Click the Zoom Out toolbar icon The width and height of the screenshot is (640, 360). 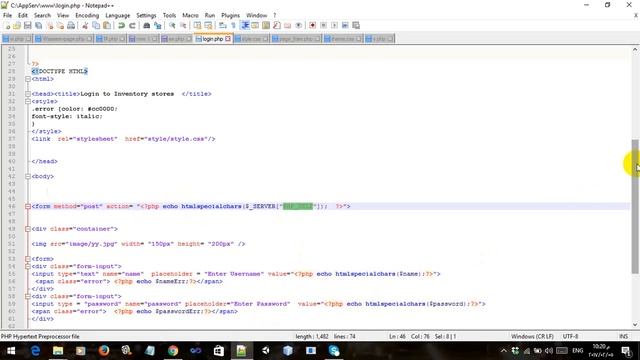click(x=183, y=25)
